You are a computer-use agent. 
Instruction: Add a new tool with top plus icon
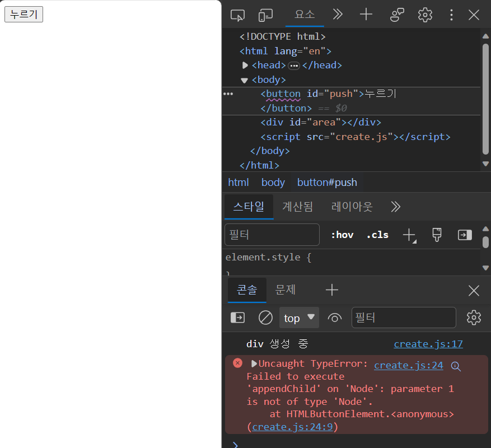[366, 15]
